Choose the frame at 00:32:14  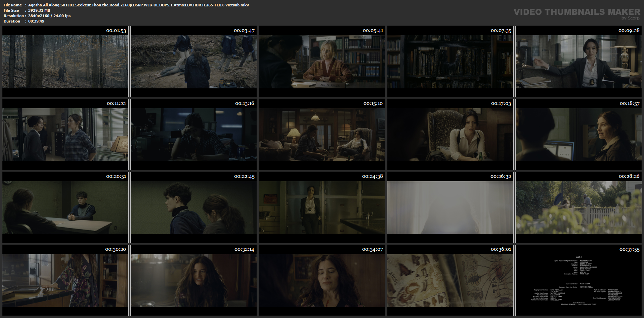(x=194, y=280)
